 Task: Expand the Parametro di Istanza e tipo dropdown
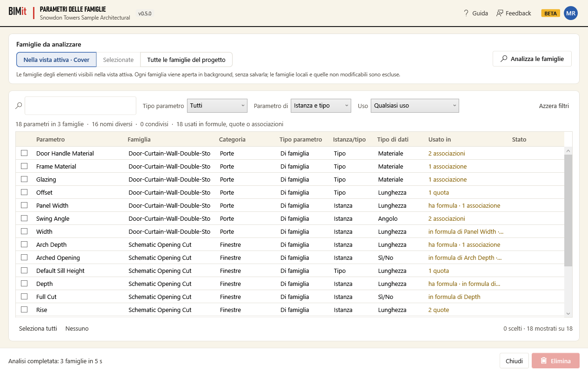tap(321, 106)
